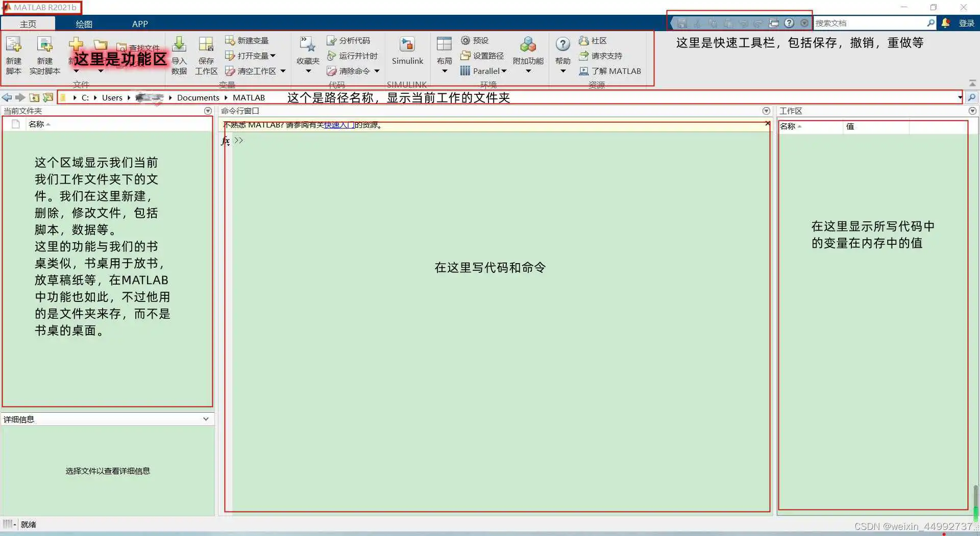The width and height of the screenshot is (980, 536).
Task: Select the Documents path segment
Action: tap(198, 97)
